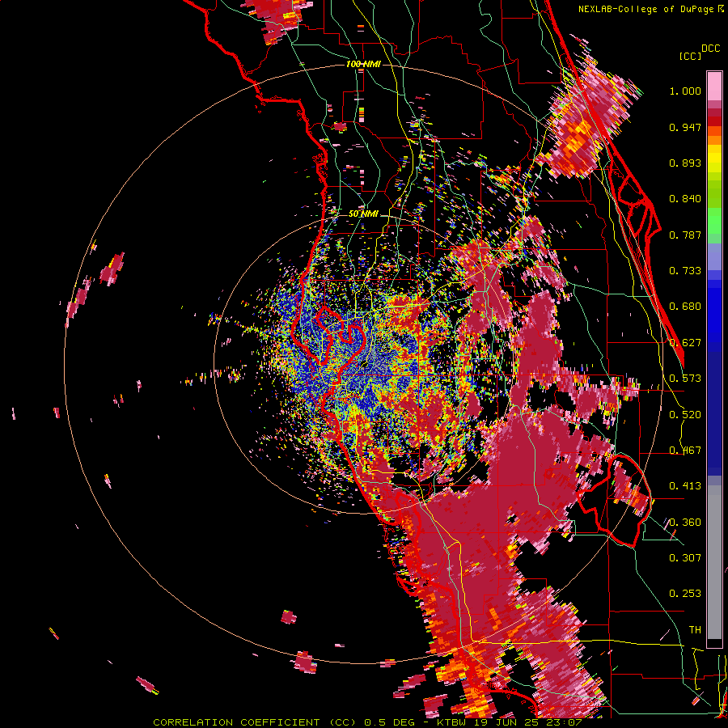Image resolution: width=728 pixels, height=728 pixels.
Task: Select the 0.360 color scale label
Action: pyautogui.click(x=685, y=523)
